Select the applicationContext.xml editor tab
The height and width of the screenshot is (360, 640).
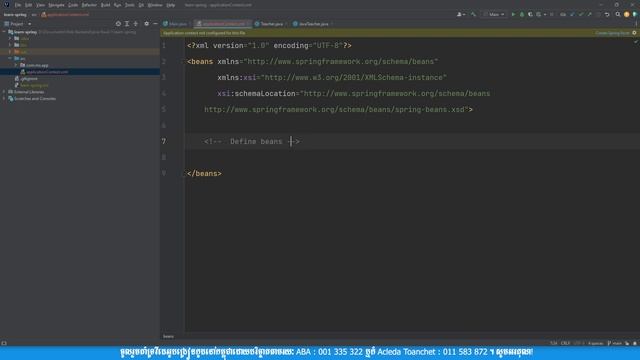coord(222,24)
